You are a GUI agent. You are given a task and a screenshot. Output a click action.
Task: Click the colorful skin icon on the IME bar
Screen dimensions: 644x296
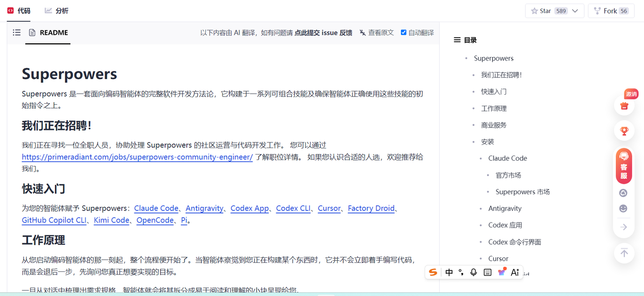(x=502, y=272)
